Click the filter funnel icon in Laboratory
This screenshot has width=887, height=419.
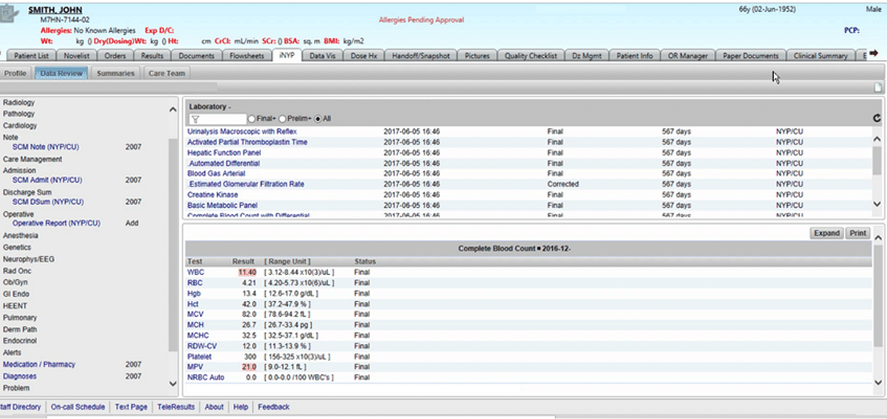coord(195,119)
